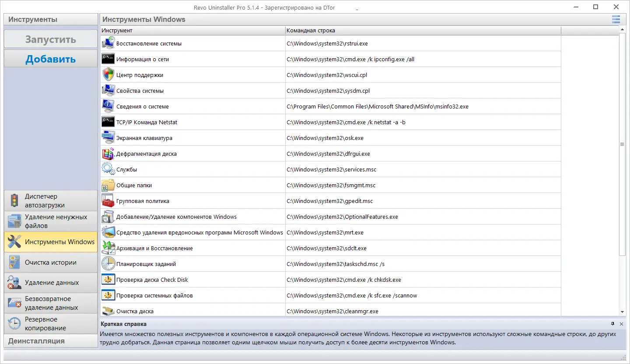Open the view options menu icon
This screenshot has width=630, height=364.
click(616, 19)
